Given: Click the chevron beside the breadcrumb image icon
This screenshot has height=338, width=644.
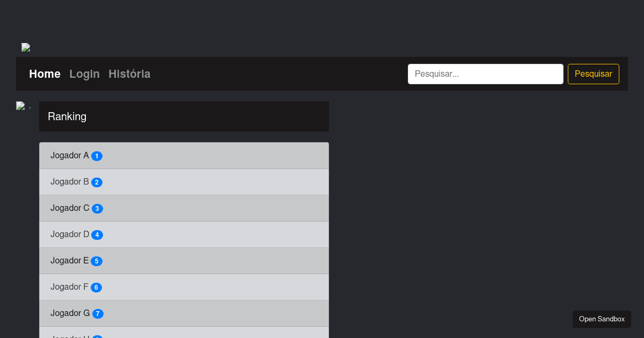Looking at the screenshot, I should pos(30,107).
